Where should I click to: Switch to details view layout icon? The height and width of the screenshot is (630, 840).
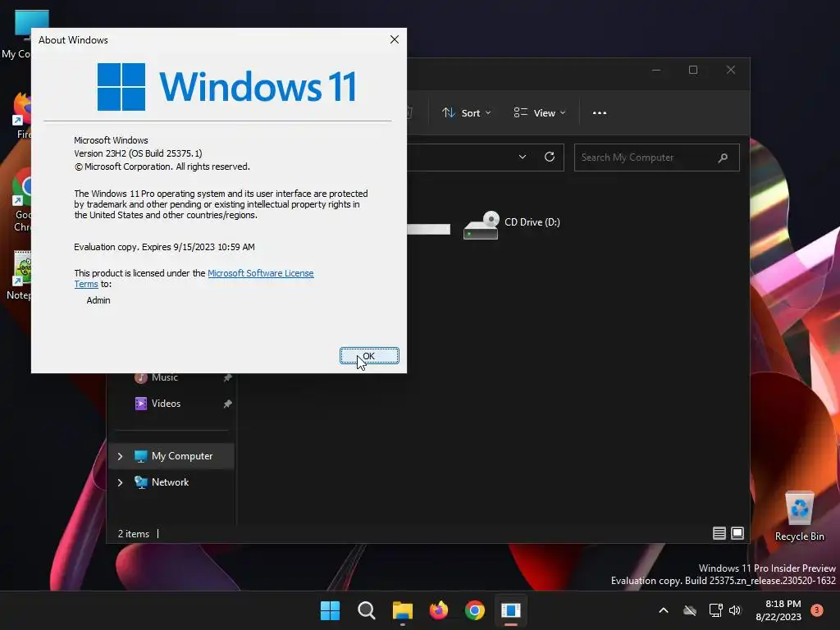[x=719, y=533]
